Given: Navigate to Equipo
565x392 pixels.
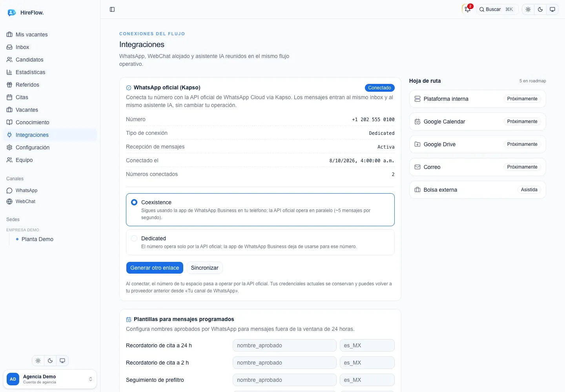Looking at the screenshot, I should 50,160.
